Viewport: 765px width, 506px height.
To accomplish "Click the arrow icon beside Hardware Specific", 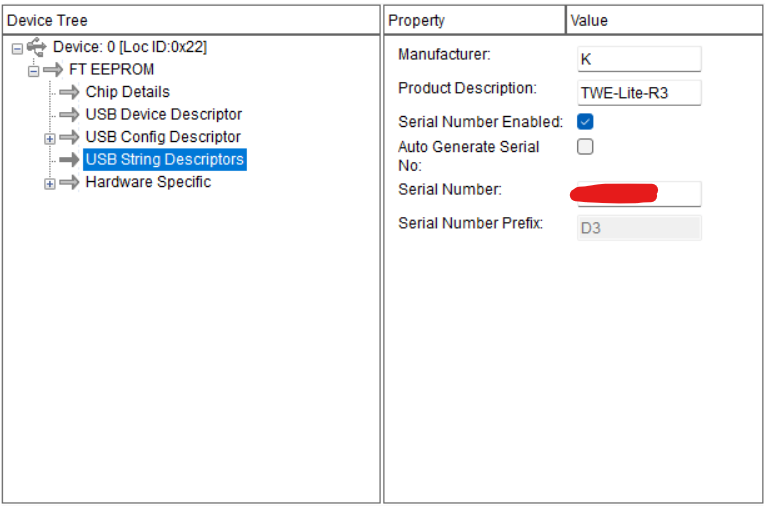I will click(69, 182).
